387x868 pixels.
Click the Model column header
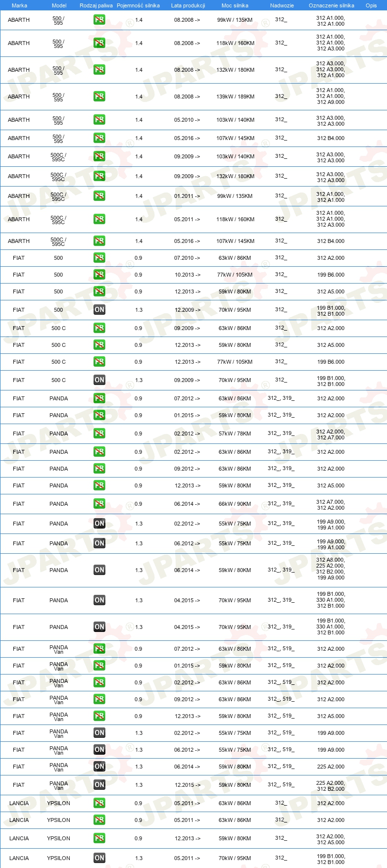(59, 5)
